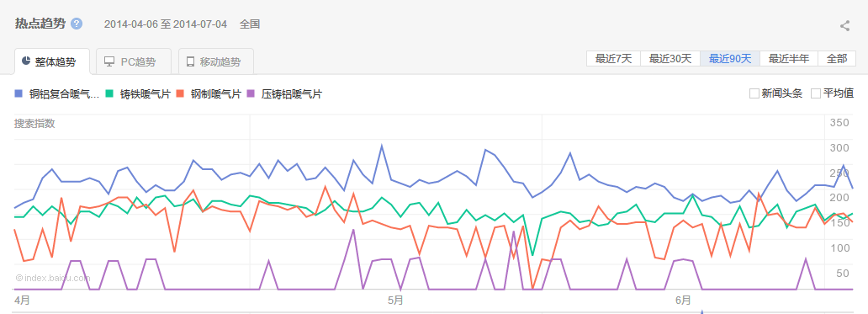This screenshot has height=314, width=868.
Task: Toggle the 铜铝复合暖气 blue legend swatch
Action: tap(19, 93)
